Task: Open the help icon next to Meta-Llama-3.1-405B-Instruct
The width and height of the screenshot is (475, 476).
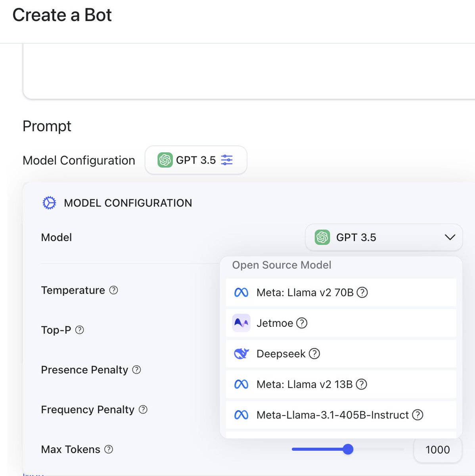Action: click(418, 415)
